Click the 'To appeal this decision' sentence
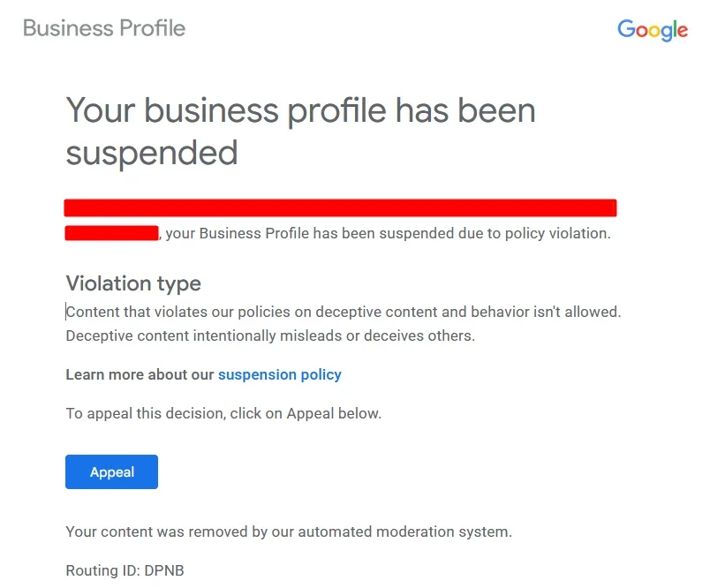 tap(223, 413)
